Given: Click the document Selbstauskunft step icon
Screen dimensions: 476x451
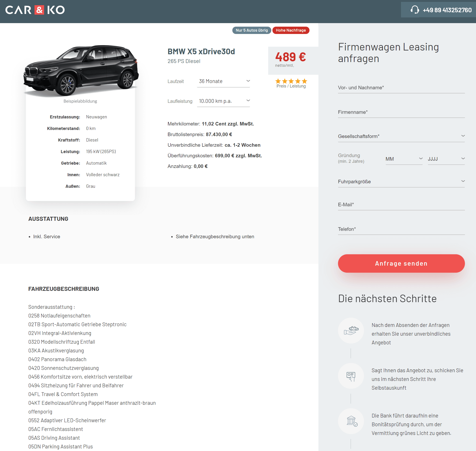Looking at the screenshot, I should (x=351, y=376).
